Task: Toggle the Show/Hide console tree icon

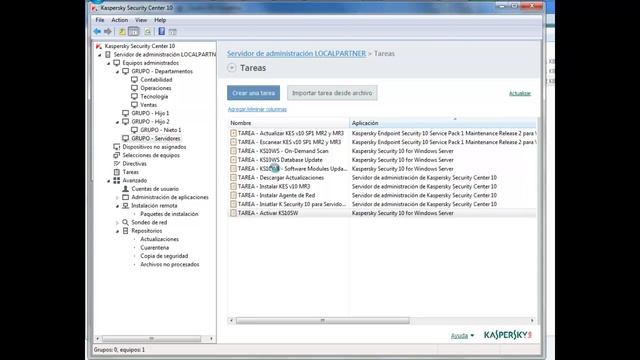Action: coord(133,31)
